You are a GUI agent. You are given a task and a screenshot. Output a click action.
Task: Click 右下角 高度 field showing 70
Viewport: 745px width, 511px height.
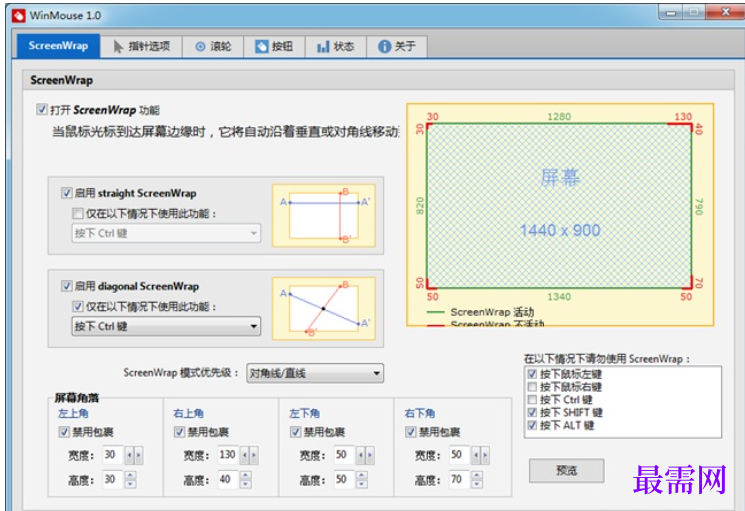459,479
